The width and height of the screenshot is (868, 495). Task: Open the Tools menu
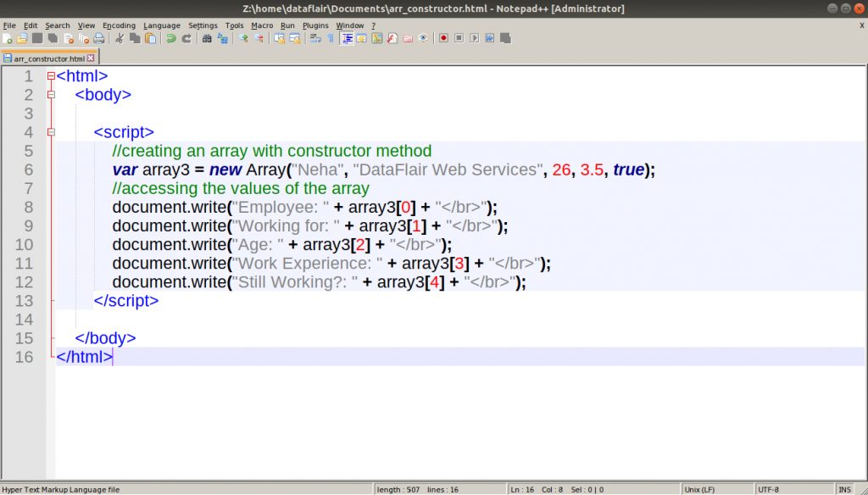pos(234,25)
